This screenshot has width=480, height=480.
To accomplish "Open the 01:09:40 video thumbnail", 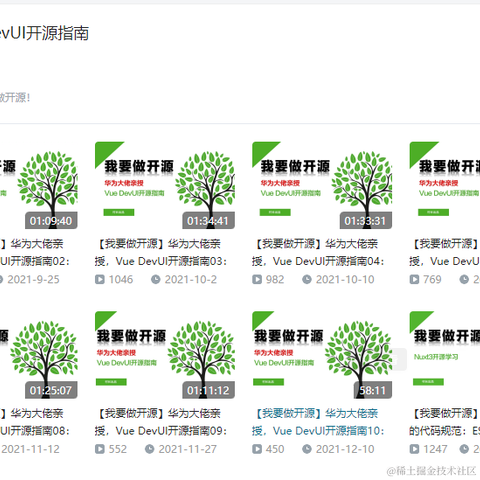I will [39, 185].
